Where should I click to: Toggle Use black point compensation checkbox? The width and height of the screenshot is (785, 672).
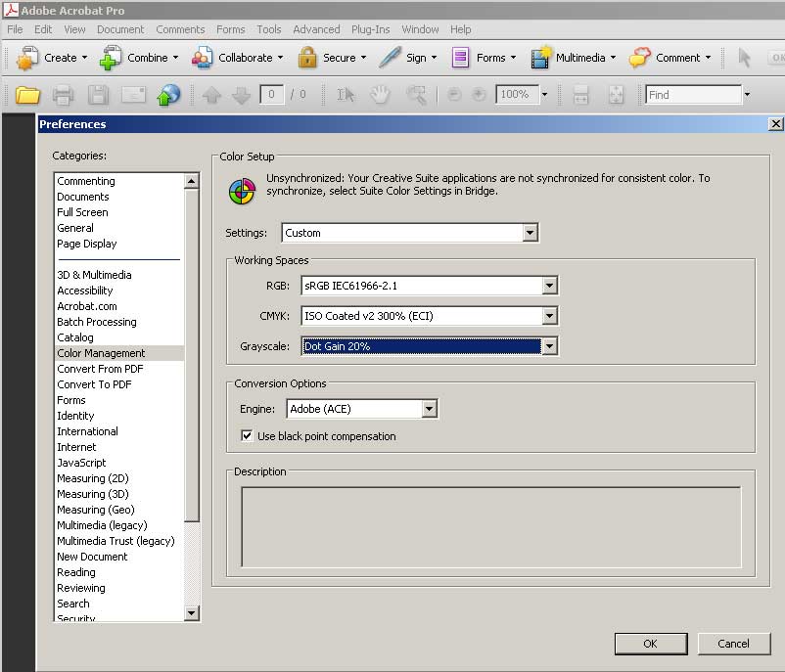[247, 436]
